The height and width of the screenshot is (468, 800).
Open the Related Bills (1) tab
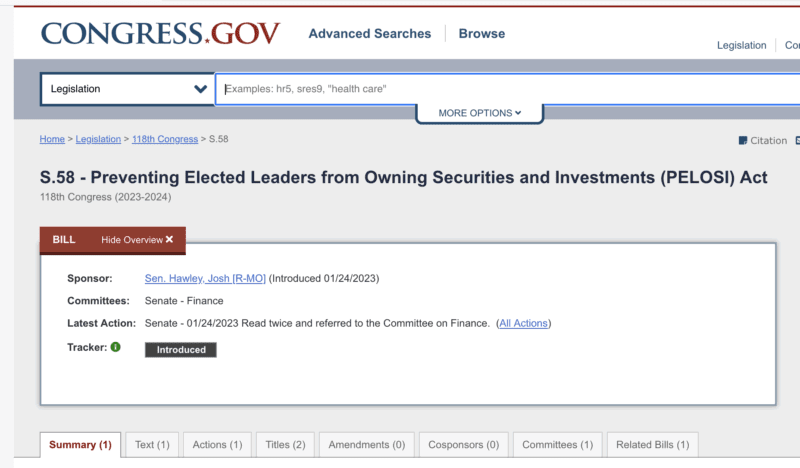(653, 445)
